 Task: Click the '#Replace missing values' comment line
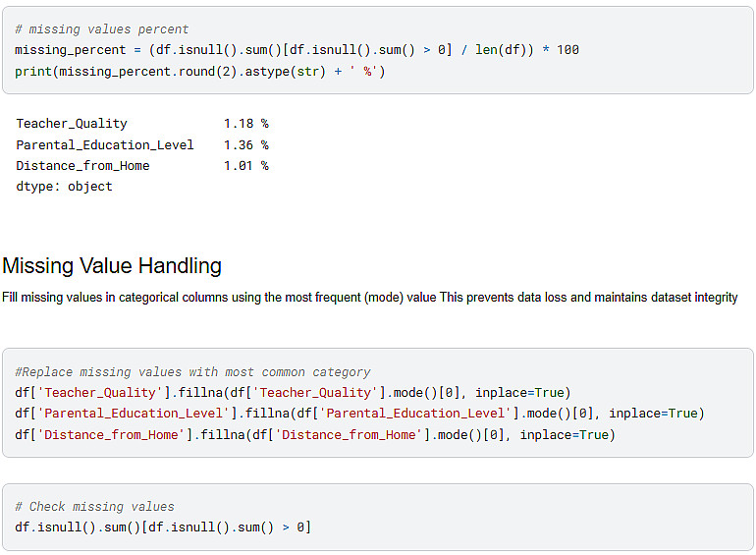192,372
